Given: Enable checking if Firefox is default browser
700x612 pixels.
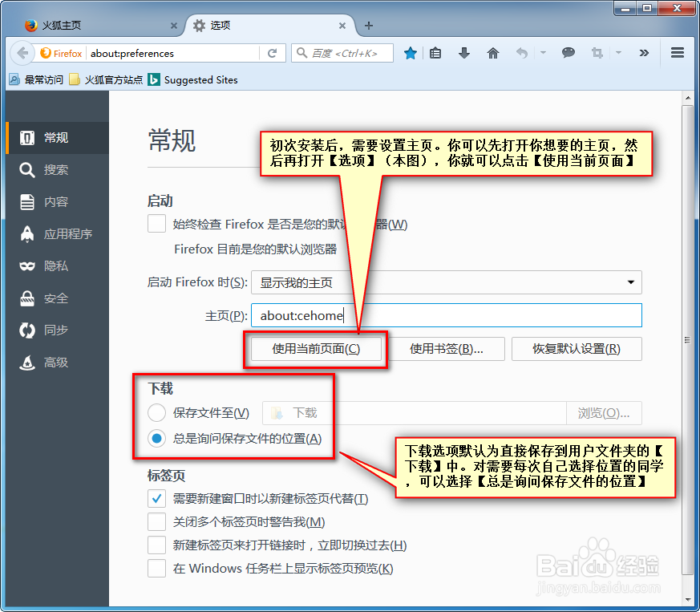Looking at the screenshot, I should pyautogui.click(x=156, y=224).
